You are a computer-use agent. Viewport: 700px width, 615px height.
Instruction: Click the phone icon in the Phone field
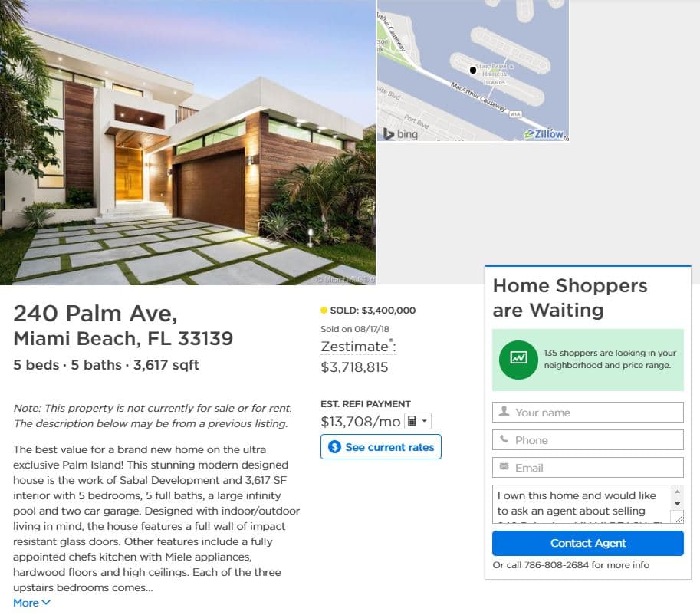tap(504, 439)
